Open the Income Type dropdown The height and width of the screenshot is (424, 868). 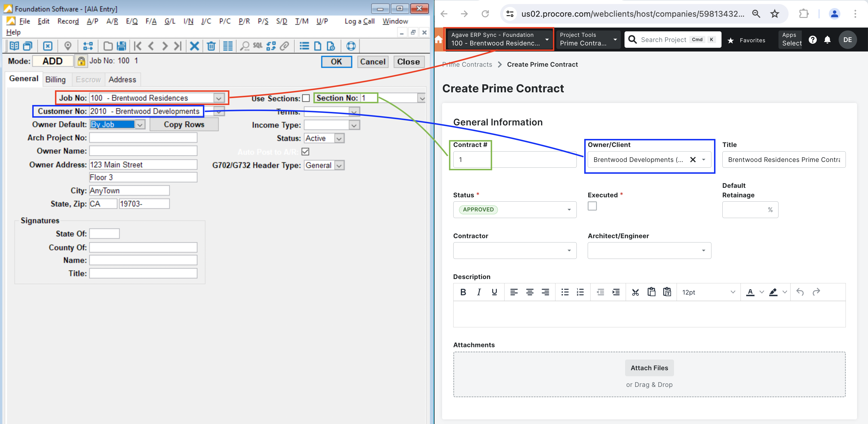tap(354, 125)
